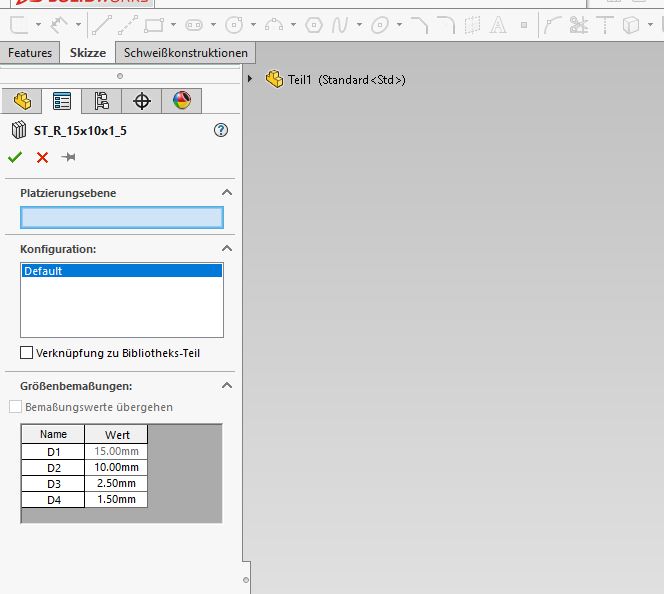The width and height of the screenshot is (664, 594).
Task: Open the Circle tool dropdown arrow
Action: 253,25
